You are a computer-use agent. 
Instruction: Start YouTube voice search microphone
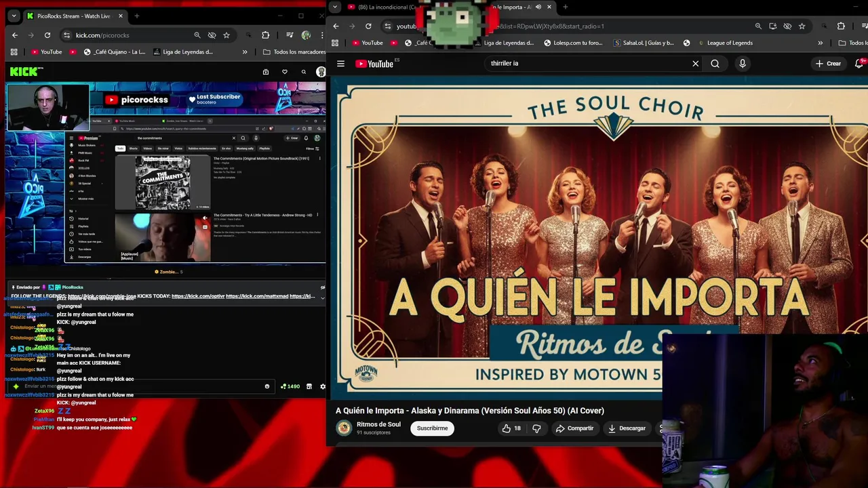click(743, 64)
